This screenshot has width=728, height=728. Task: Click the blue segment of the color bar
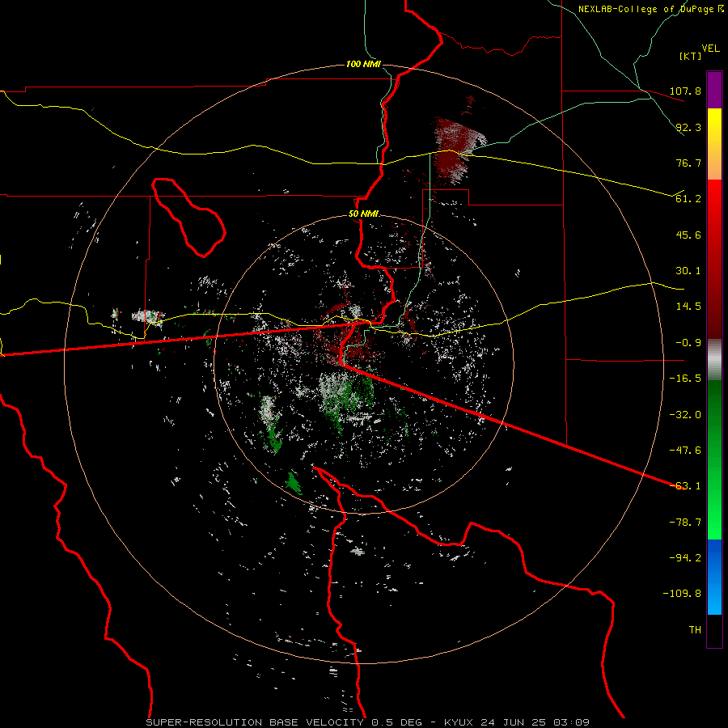pos(714,577)
